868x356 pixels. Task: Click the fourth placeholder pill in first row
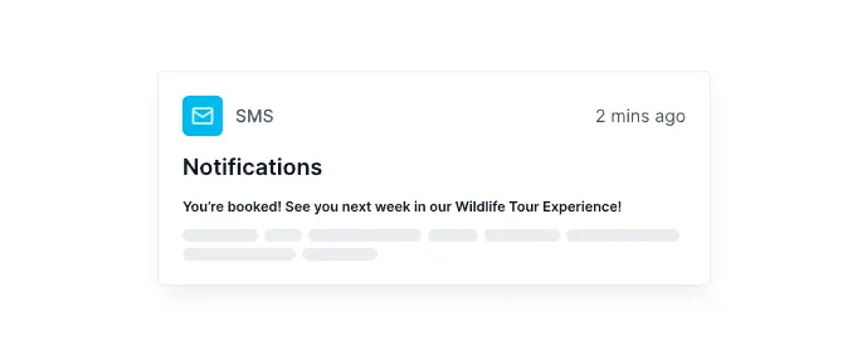point(453,235)
